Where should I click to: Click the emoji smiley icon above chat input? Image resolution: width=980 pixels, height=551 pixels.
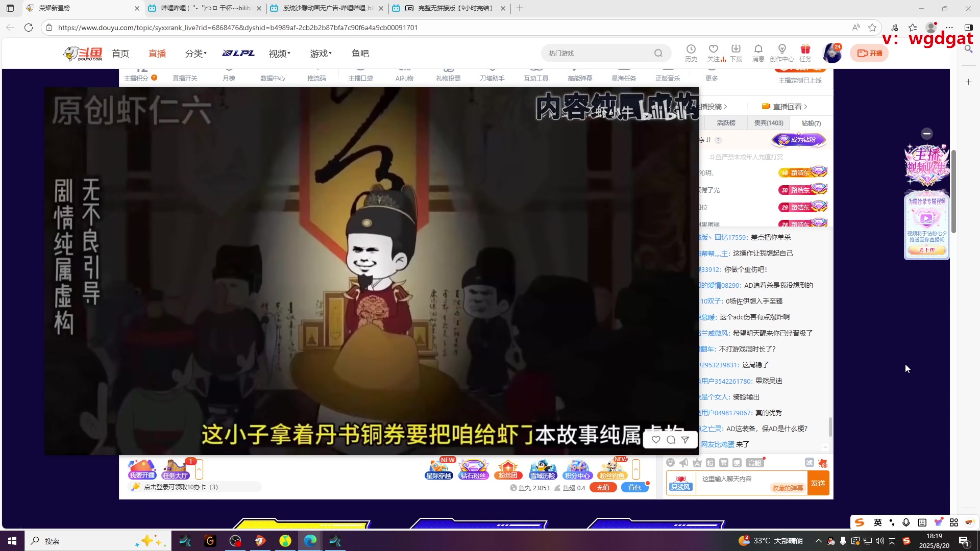(670, 462)
